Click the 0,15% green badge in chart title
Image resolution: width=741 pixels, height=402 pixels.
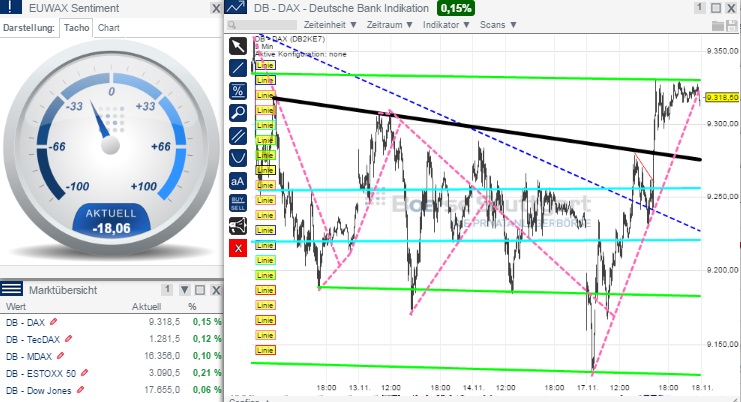tap(456, 8)
